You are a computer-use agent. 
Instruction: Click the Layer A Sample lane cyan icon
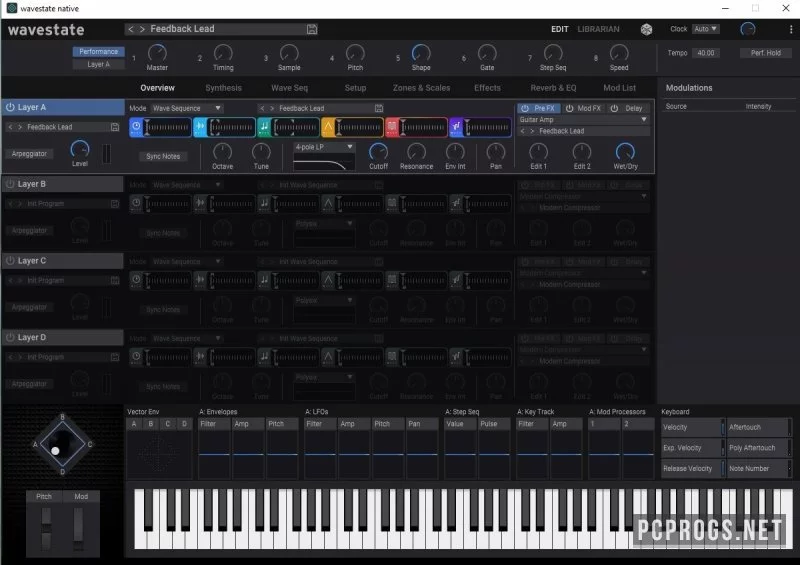[x=201, y=127]
